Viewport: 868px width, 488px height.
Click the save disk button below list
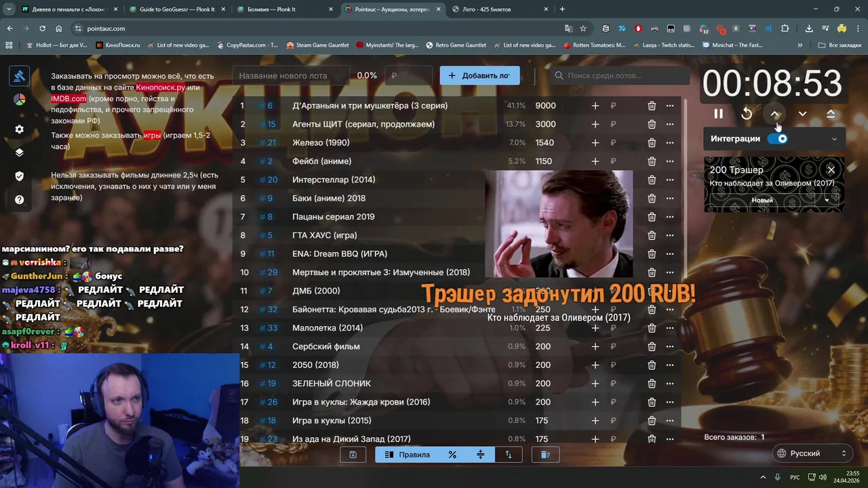click(353, 455)
